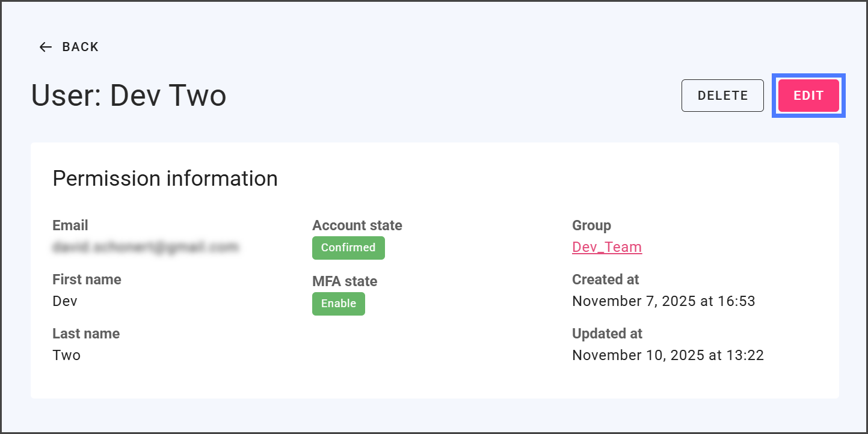Click the 'MFA state' field label
Viewport: 868px width, 434px height.
point(345,281)
